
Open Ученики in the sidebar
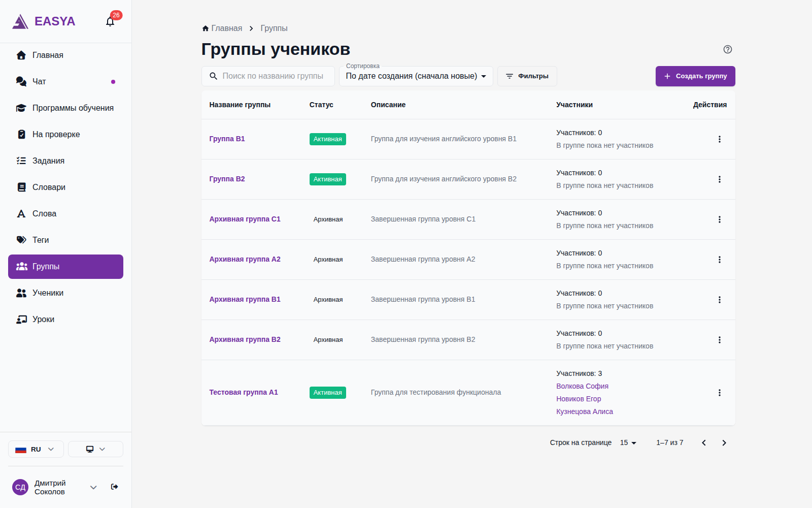[x=65, y=293]
